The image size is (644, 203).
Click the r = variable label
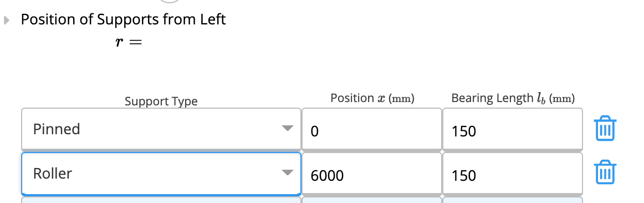click(x=129, y=42)
